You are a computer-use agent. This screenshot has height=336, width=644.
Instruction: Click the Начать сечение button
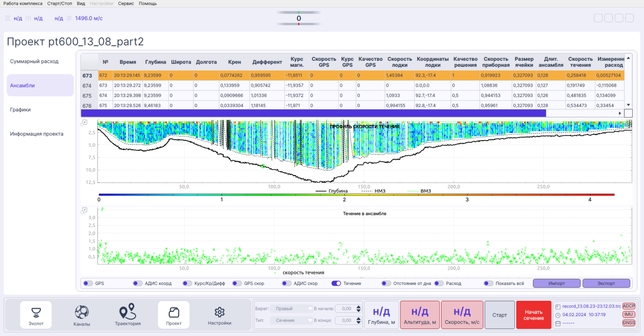(x=533, y=315)
